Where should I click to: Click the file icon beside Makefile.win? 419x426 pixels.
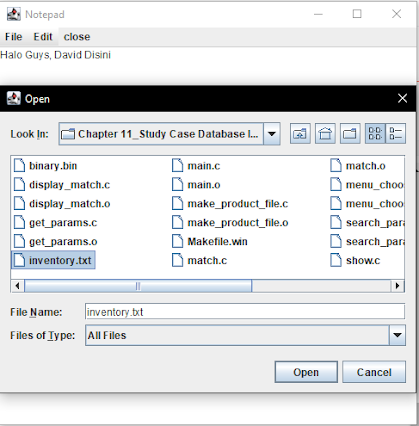[x=177, y=241]
